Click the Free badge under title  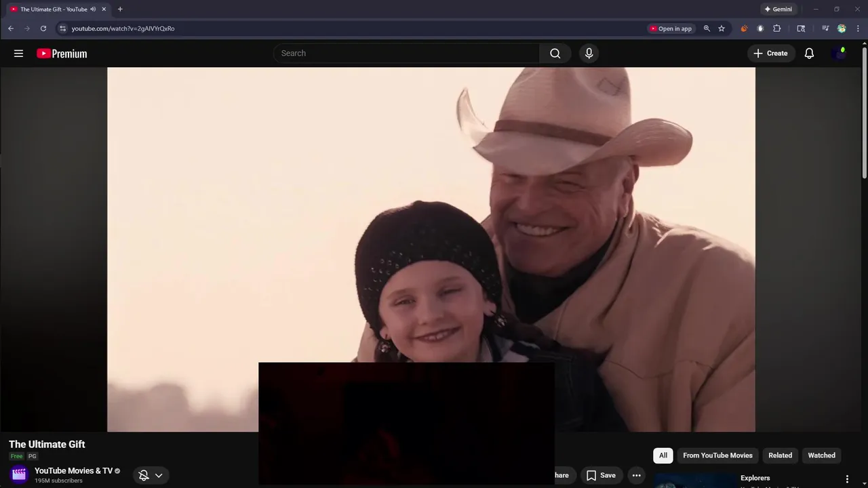tap(16, 457)
